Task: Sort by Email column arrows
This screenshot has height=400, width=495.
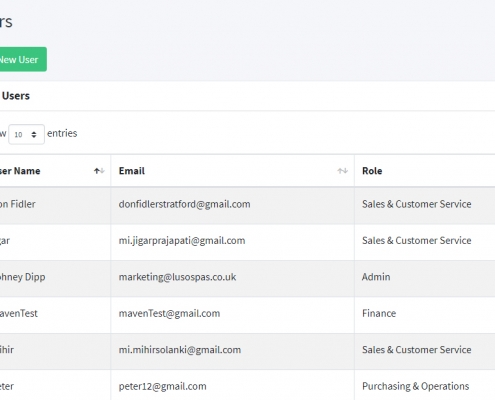Action: pos(342,171)
